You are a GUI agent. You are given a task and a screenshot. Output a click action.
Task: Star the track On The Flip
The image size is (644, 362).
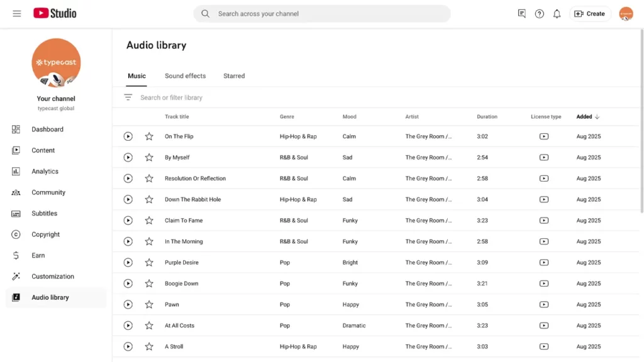tap(149, 136)
